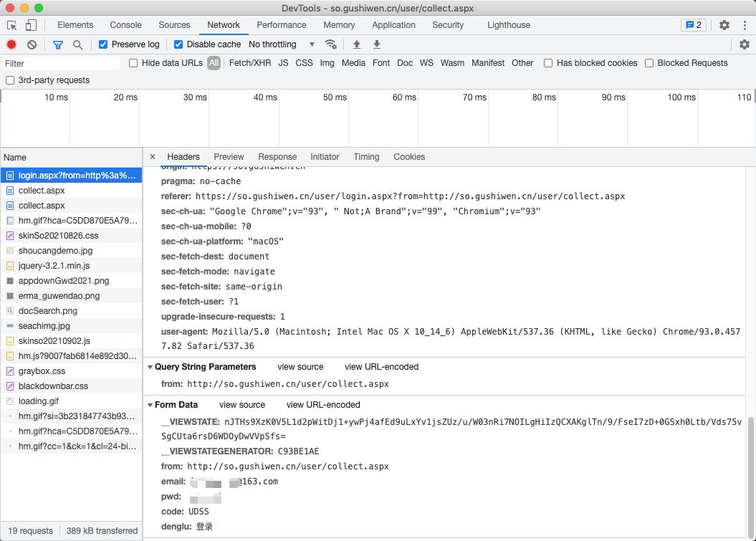Click the Filter text input field
The image size is (756, 541).
pyautogui.click(x=61, y=63)
